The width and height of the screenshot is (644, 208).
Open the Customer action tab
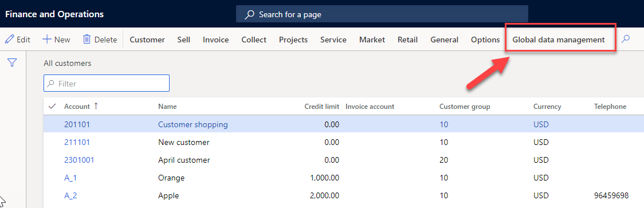(147, 40)
